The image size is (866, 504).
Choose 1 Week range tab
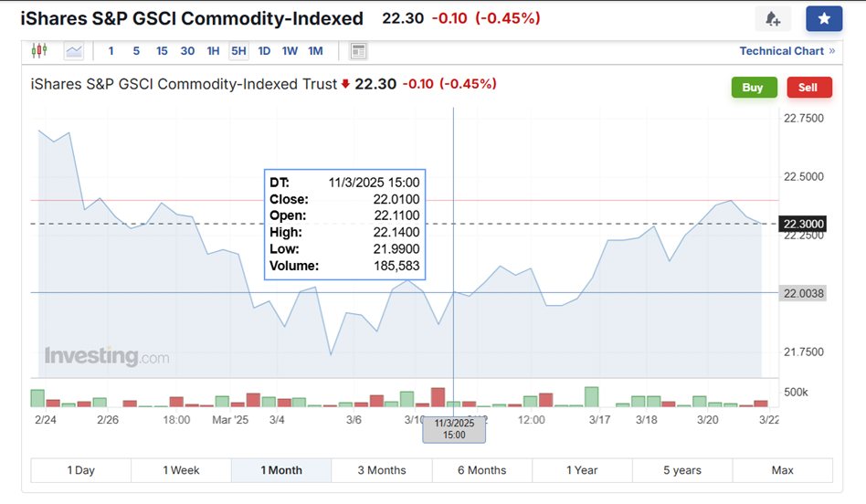(181, 470)
